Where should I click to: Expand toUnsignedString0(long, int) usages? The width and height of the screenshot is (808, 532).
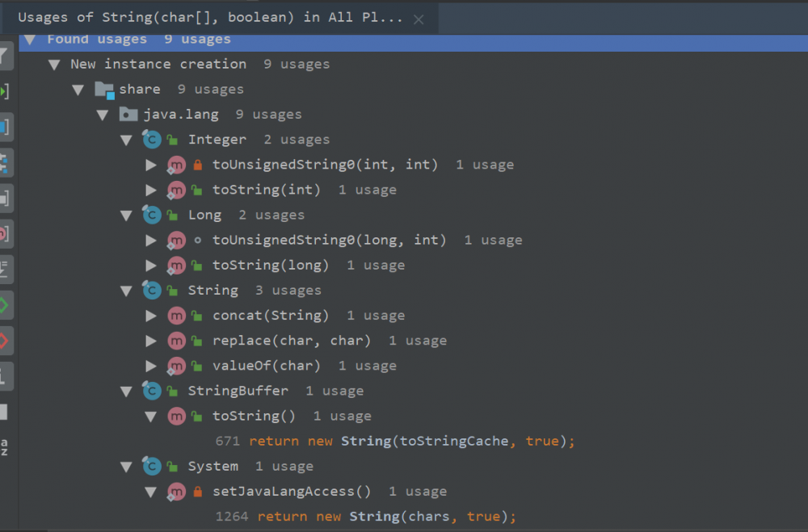point(151,240)
